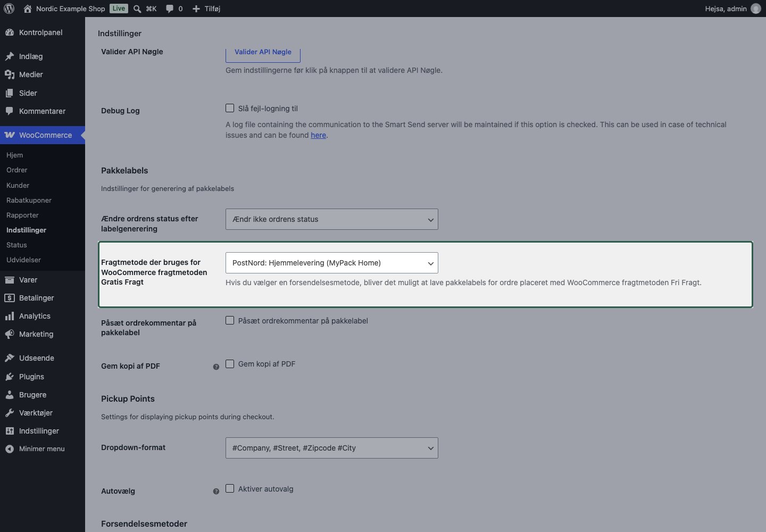Check the Gem kopi af PDF checkbox
766x532 pixels.
[x=230, y=364]
